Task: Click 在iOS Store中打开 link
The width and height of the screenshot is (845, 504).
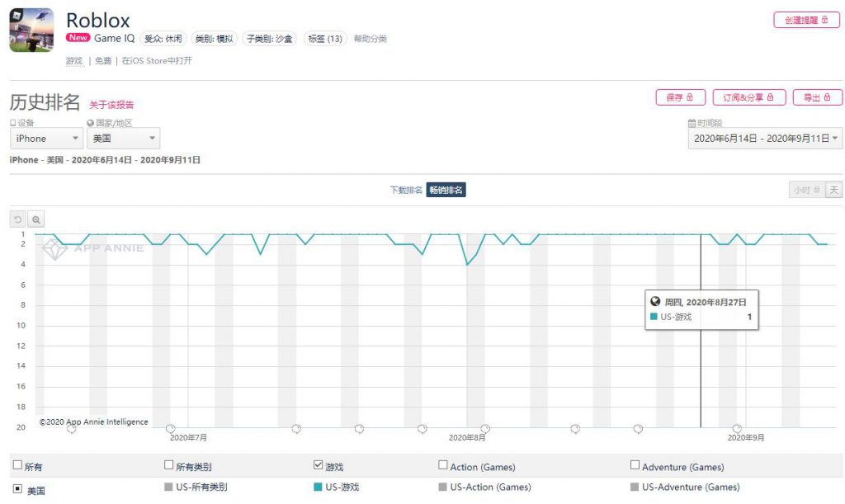Action: tap(157, 61)
